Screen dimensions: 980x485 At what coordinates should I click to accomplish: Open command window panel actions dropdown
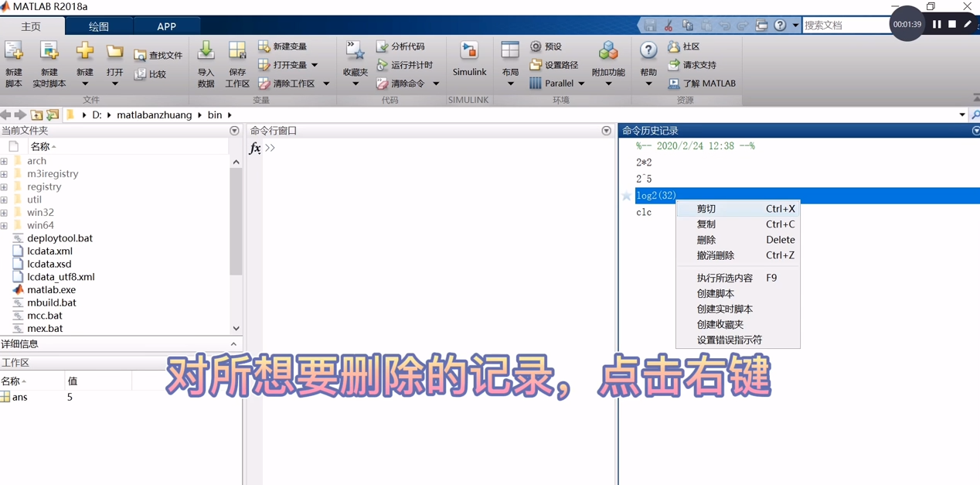[607, 131]
